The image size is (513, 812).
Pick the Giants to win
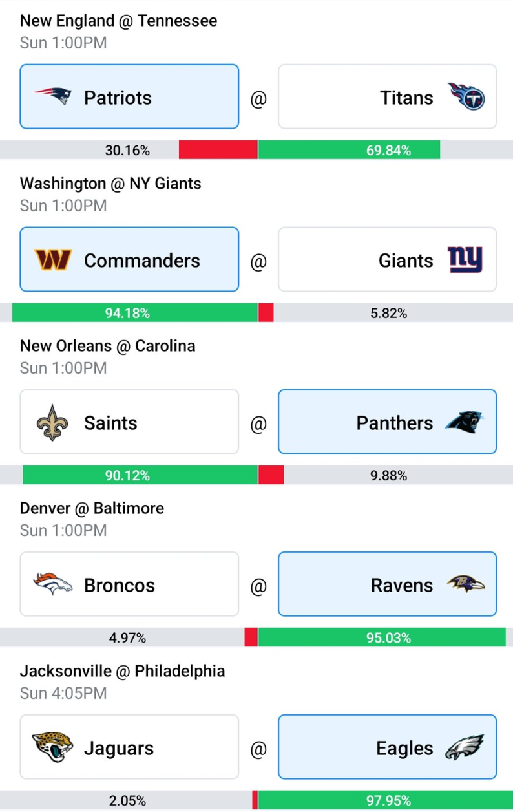pos(388,259)
